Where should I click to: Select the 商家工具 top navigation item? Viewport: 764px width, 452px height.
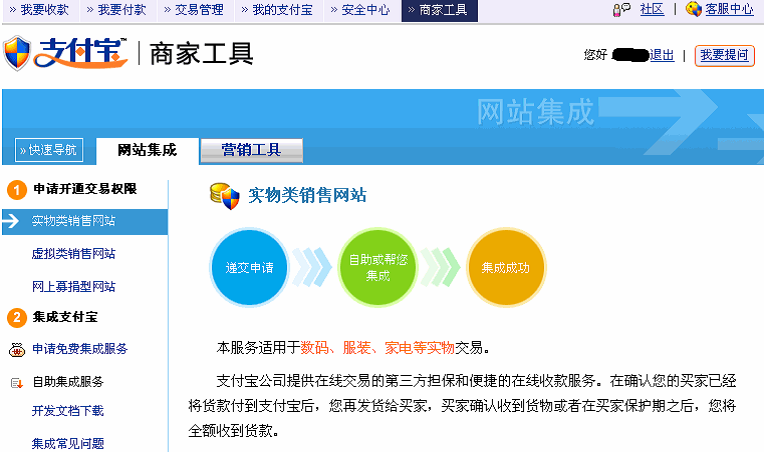point(439,10)
